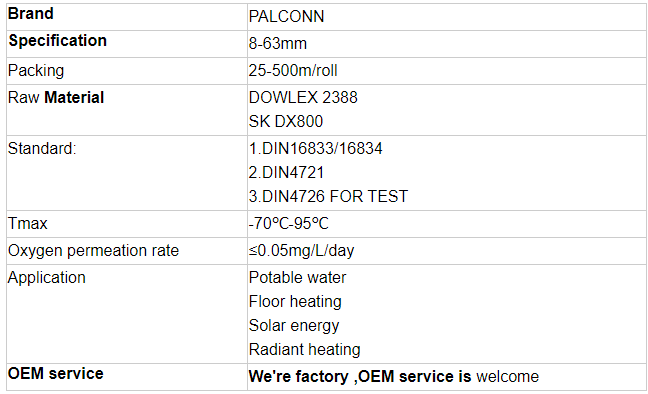Image resolution: width=648 pixels, height=394 pixels.
Task: Click the Raw Material label
Action: pyautogui.click(x=56, y=98)
